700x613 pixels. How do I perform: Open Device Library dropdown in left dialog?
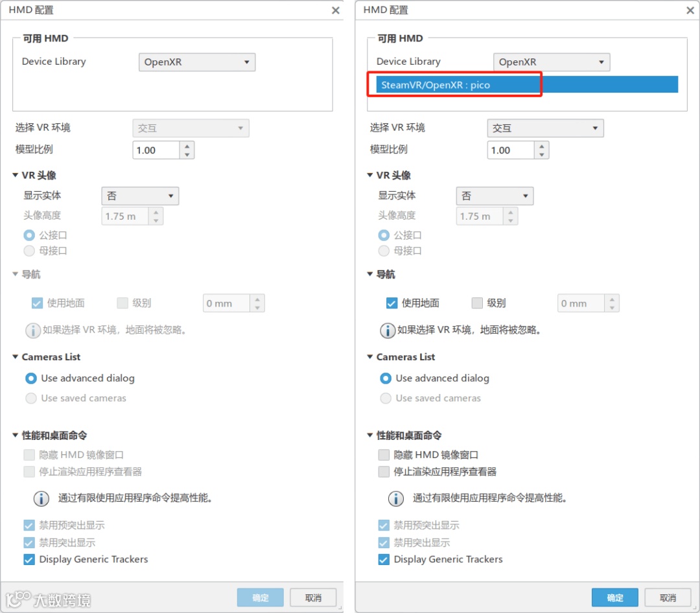[197, 62]
